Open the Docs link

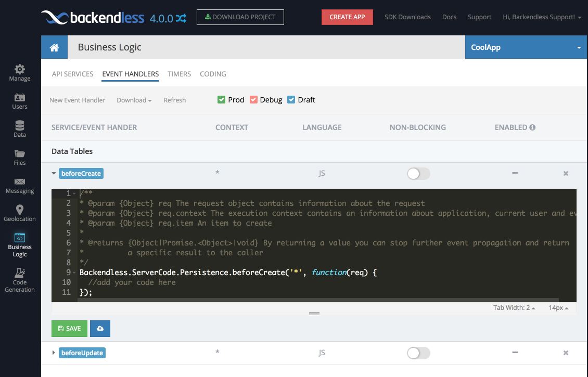tap(449, 17)
